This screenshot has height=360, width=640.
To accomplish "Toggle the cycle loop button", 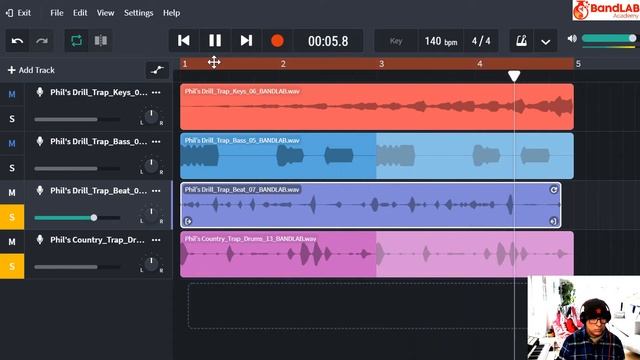I will coord(76,41).
